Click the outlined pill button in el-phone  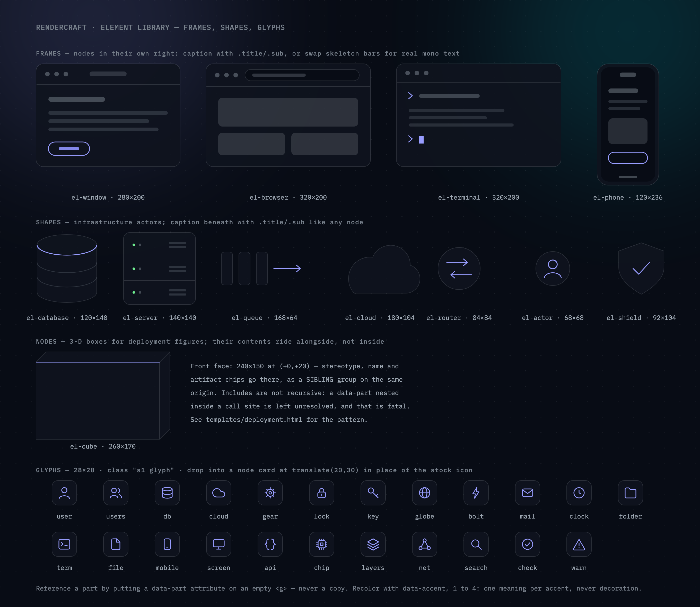point(628,158)
